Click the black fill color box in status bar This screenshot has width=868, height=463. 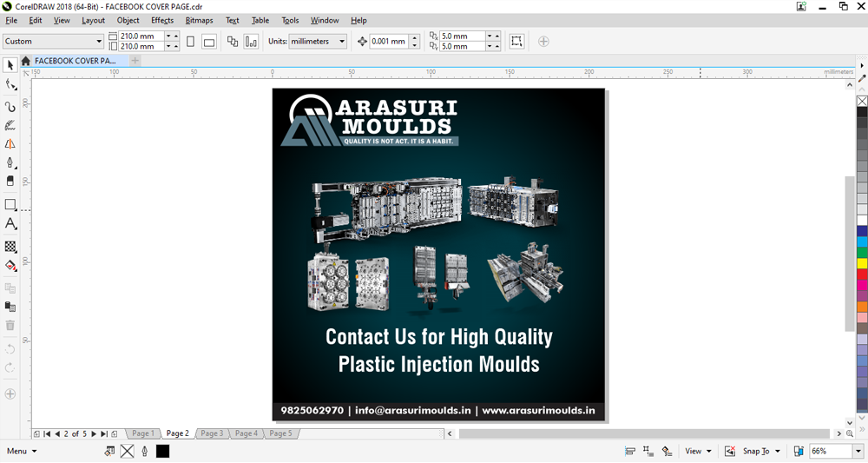[x=162, y=452]
